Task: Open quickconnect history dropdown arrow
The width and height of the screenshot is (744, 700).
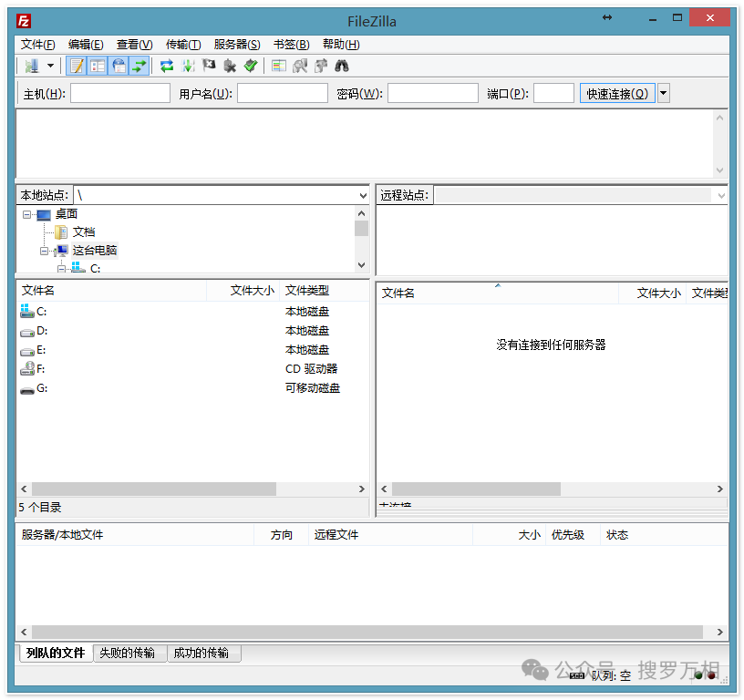Action: pyautogui.click(x=663, y=93)
